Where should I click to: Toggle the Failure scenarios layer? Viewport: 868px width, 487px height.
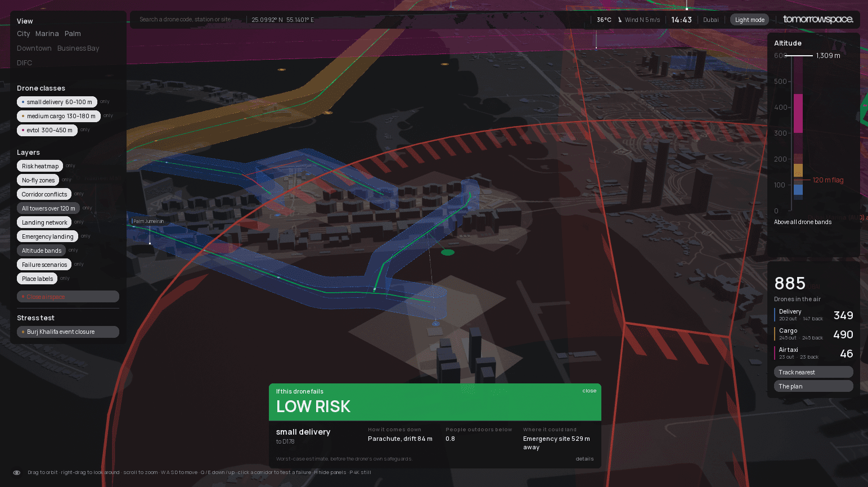click(44, 265)
